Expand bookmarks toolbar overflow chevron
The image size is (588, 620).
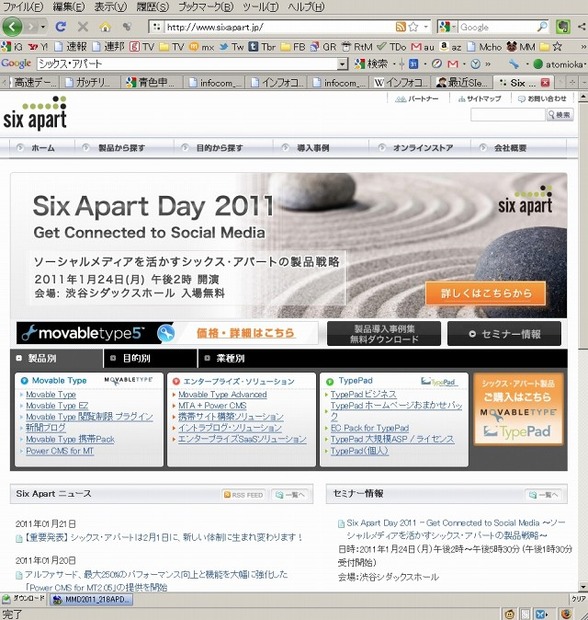[x=583, y=47]
